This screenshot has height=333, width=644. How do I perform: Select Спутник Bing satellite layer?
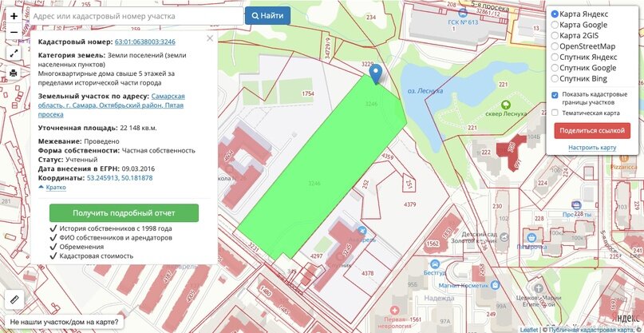tap(555, 78)
